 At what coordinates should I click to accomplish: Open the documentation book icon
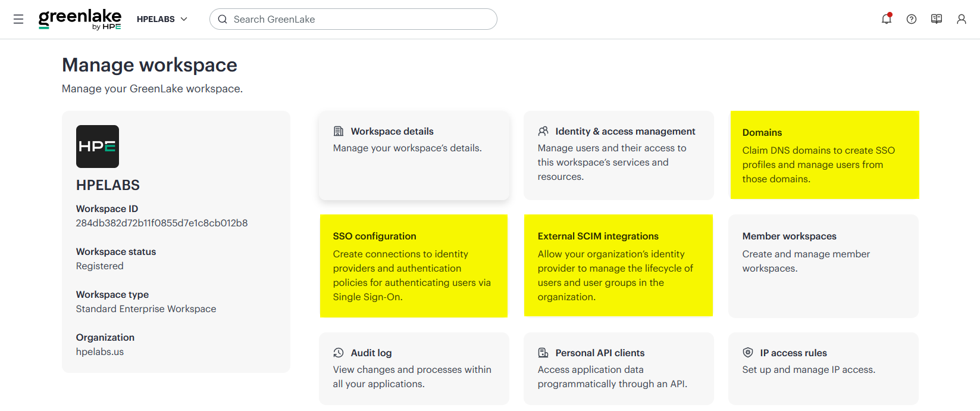[937, 19]
